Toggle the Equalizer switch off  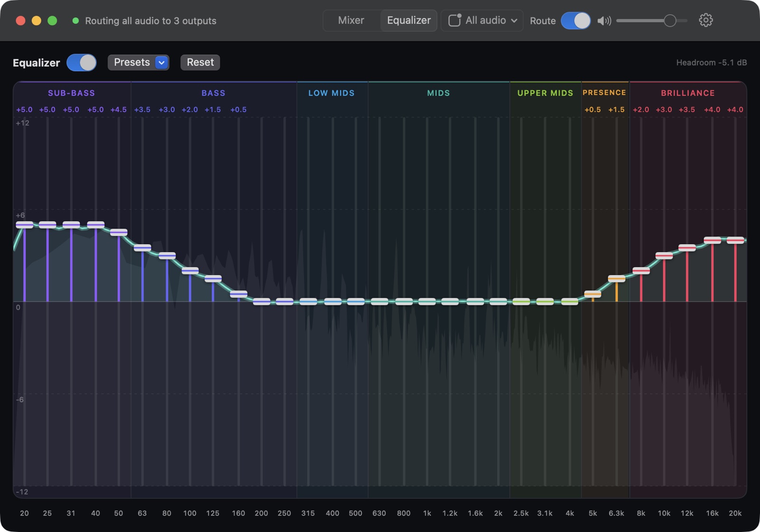[82, 63]
